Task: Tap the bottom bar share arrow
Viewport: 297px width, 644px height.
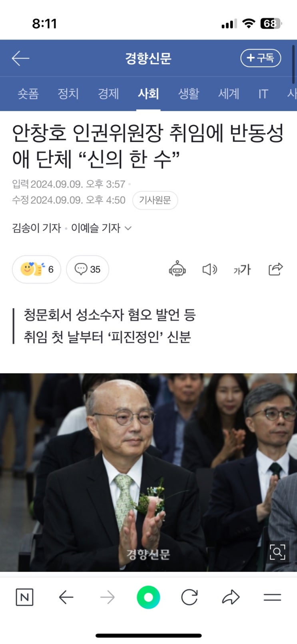Action: [x=231, y=598]
